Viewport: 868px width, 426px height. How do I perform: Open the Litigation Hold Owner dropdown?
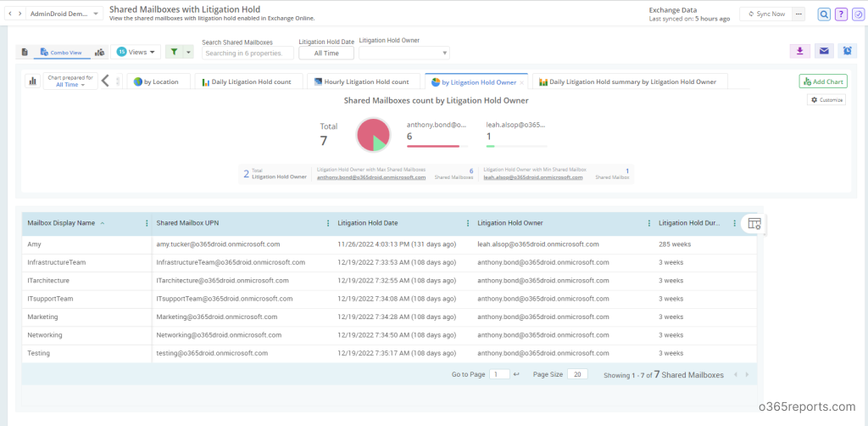(x=404, y=53)
